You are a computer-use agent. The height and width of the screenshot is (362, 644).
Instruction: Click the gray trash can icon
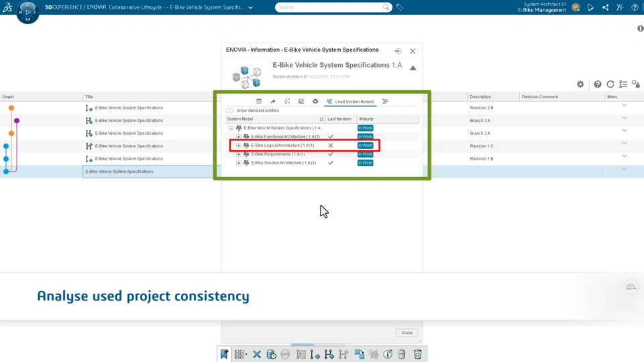point(402,354)
